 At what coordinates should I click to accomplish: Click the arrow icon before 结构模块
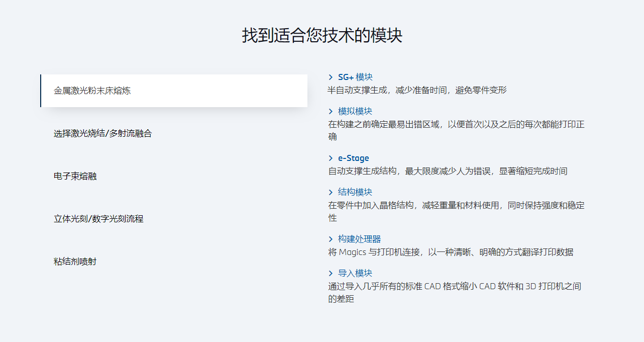tap(331, 192)
